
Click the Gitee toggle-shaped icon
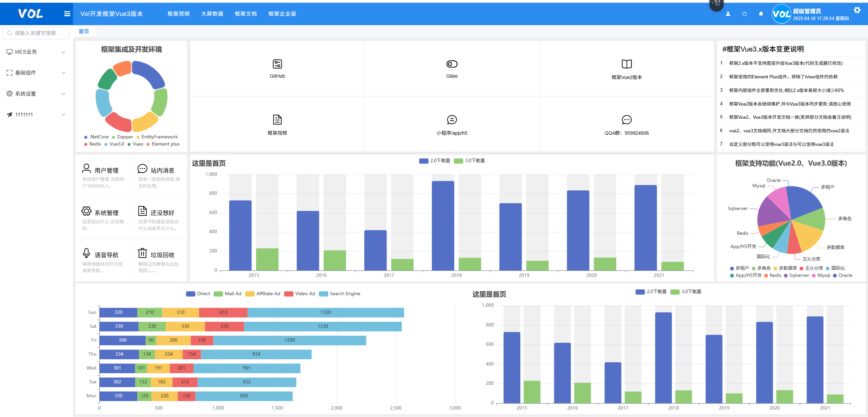pos(452,64)
